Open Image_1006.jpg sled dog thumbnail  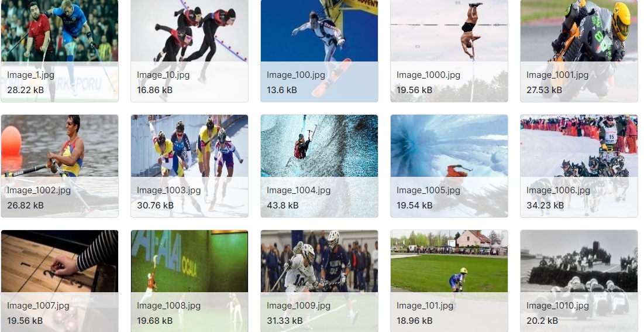click(x=578, y=166)
